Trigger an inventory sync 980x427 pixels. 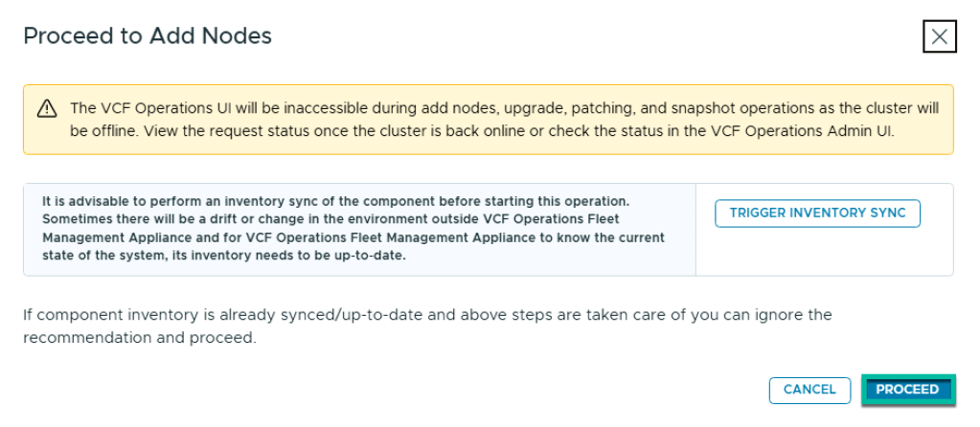817,213
